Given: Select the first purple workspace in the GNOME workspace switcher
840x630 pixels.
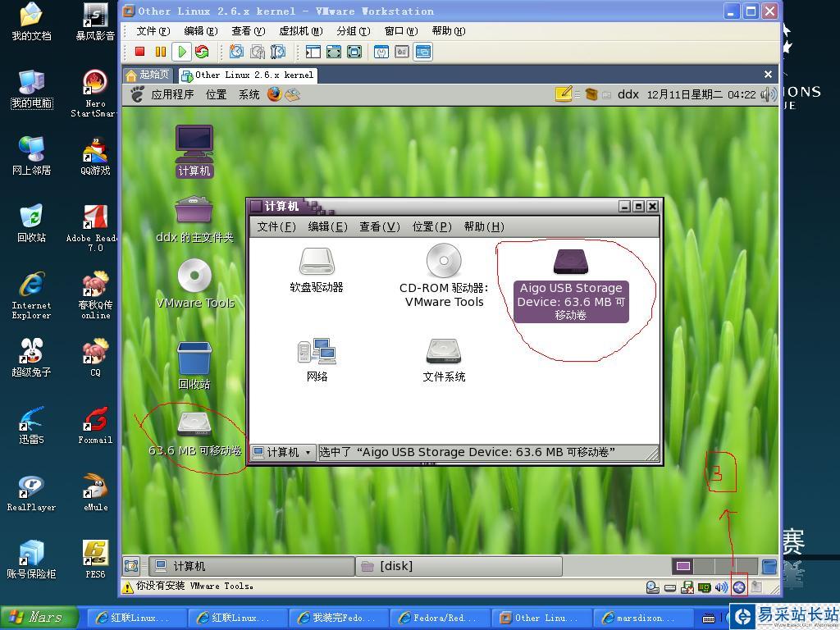Looking at the screenshot, I should pos(683,566).
